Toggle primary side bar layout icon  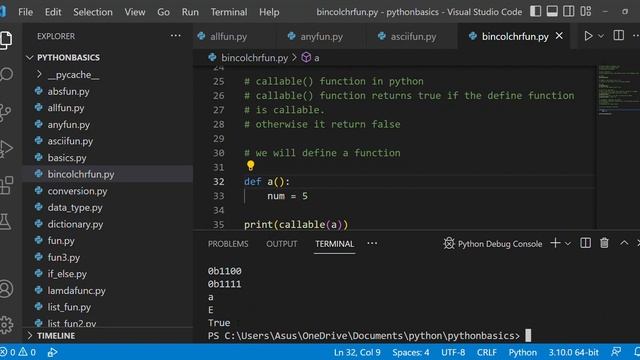click(536, 11)
